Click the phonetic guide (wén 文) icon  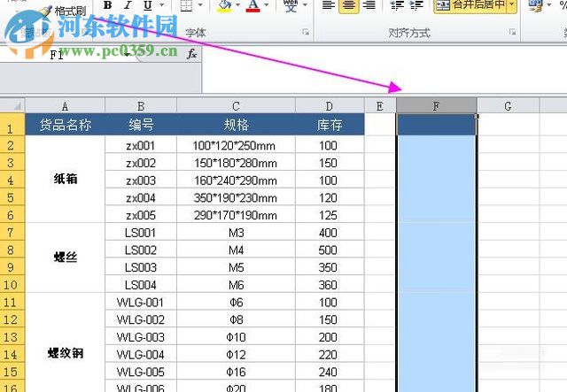(x=291, y=5)
